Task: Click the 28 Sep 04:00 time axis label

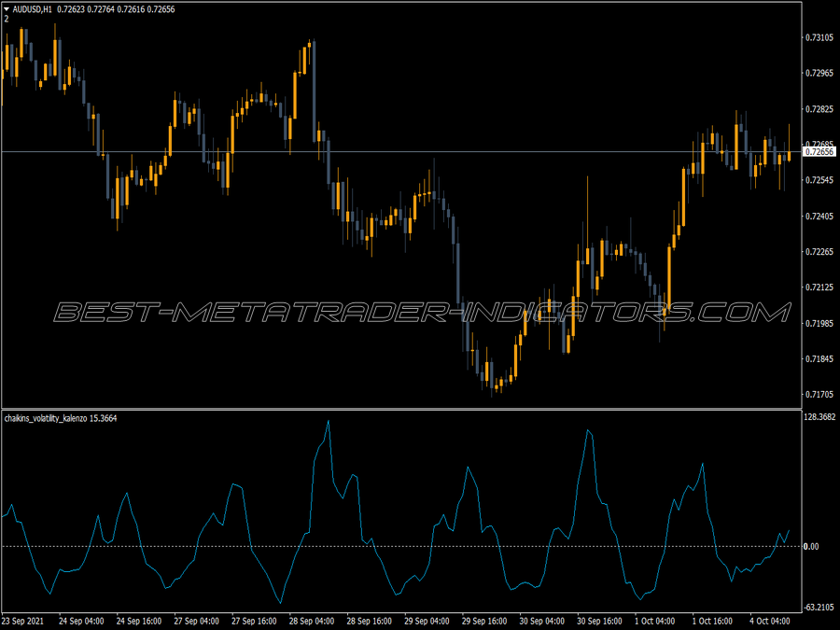Action: pyautogui.click(x=312, y=622)
